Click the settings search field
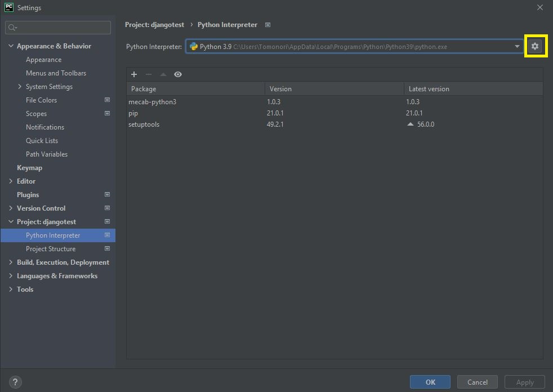This screenshot has width=553, height=392. point(62,28)
